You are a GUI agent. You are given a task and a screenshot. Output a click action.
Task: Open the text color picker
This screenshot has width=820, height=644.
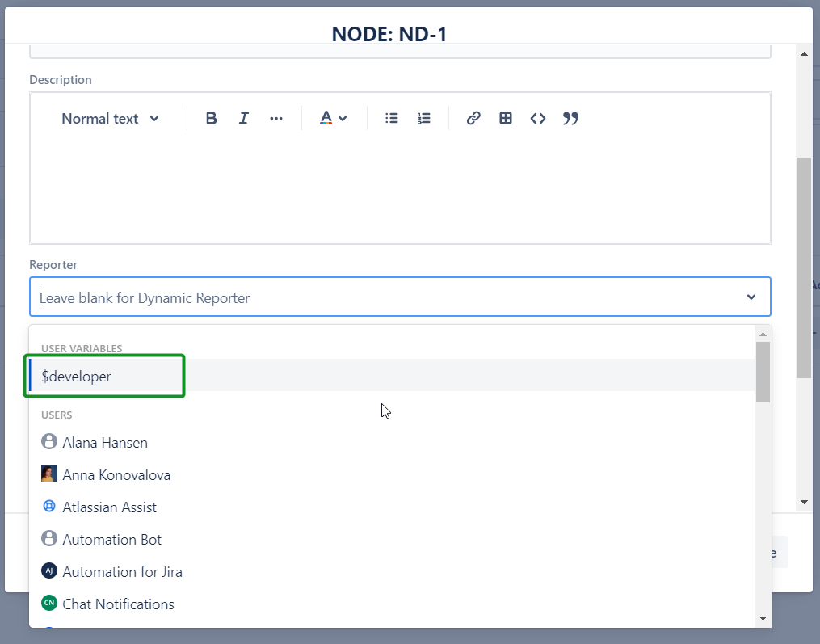332,119
